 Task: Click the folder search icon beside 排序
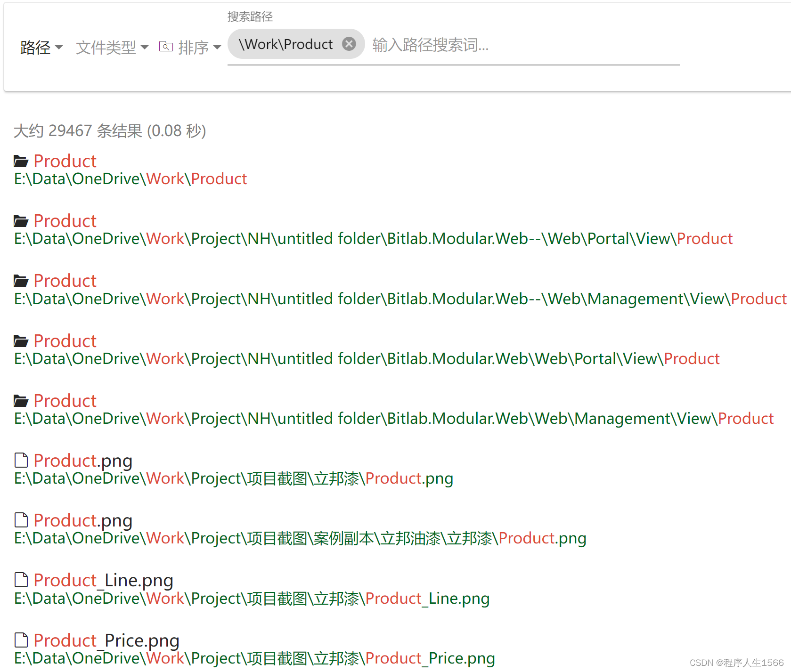[x=166, y=46]
